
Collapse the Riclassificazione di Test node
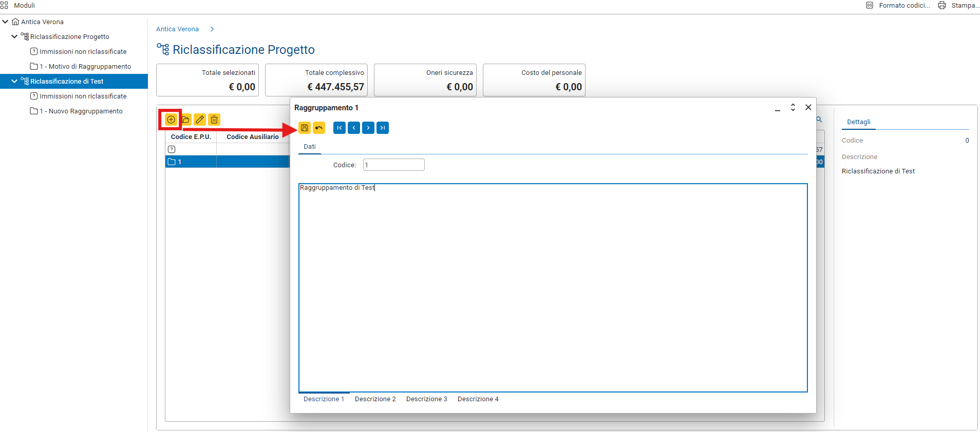pyautogui.click(x=14, y=81)
